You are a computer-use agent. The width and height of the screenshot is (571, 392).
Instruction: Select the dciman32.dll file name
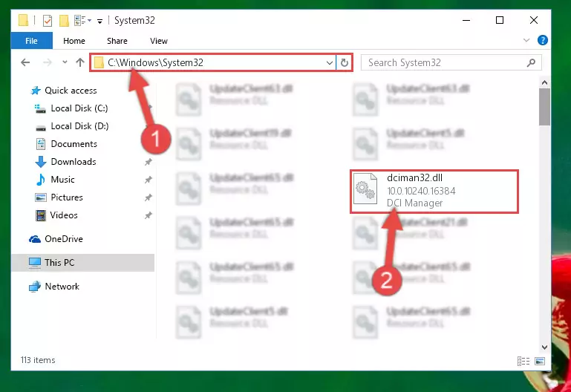coord(414,177)
